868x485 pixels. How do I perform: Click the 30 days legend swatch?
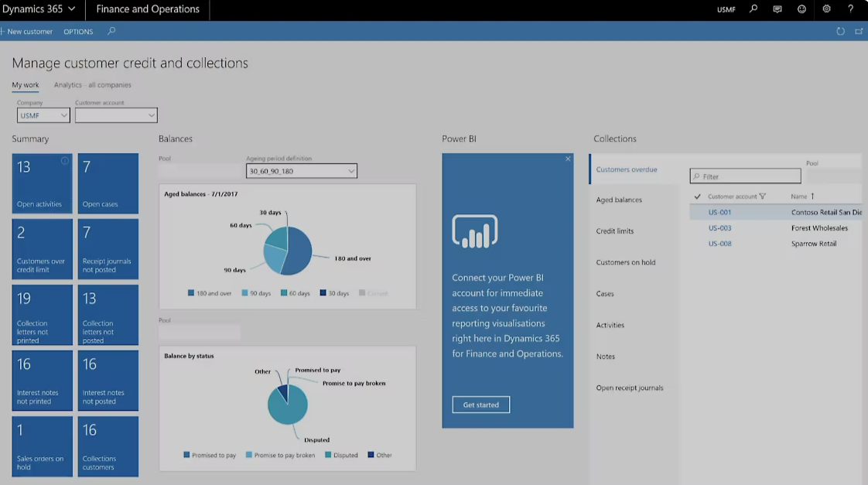click(x=323, y=293)
